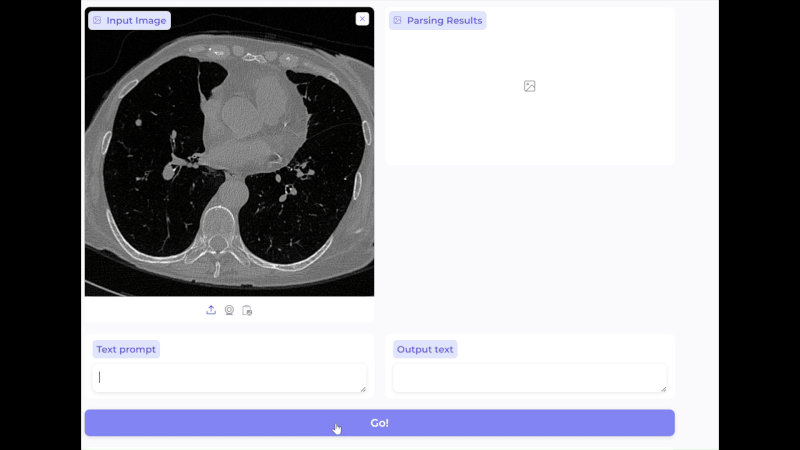Click the upload image source icon
The height and width of the screenshot is (450, 800).
(x=211, y=310)
